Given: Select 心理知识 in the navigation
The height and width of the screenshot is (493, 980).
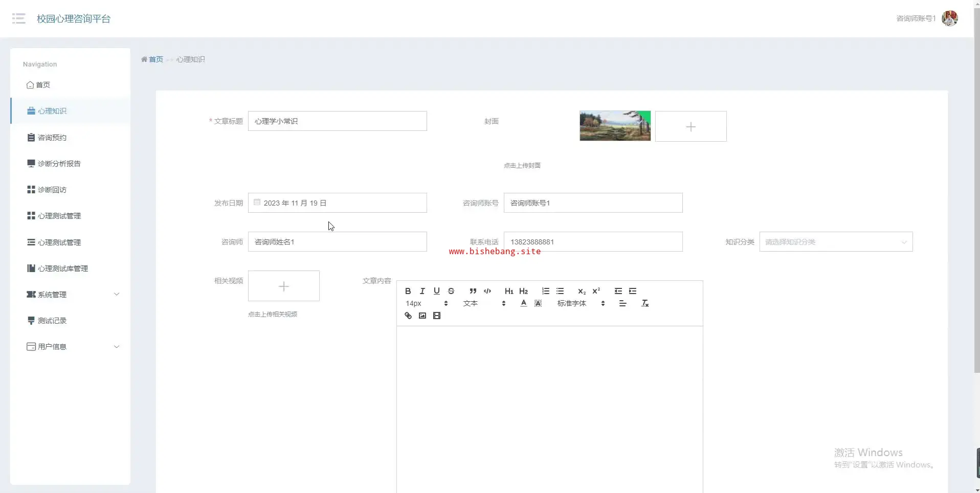Looking at the screenshot, I should point(71,111).
